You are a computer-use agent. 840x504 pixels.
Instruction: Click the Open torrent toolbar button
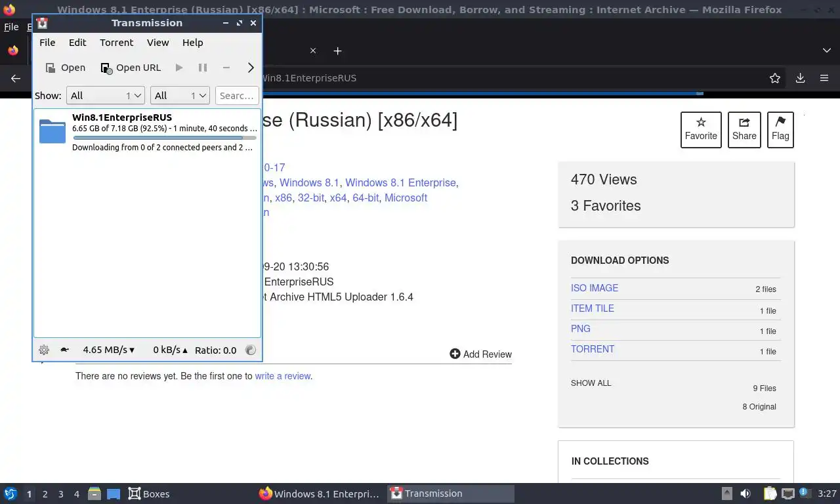66,68
